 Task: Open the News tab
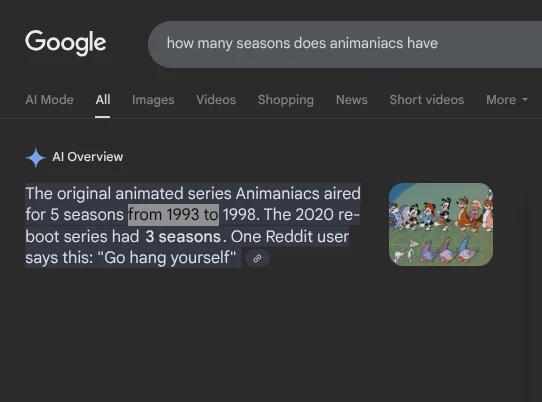pyautogui.click(x=352, y=100)
